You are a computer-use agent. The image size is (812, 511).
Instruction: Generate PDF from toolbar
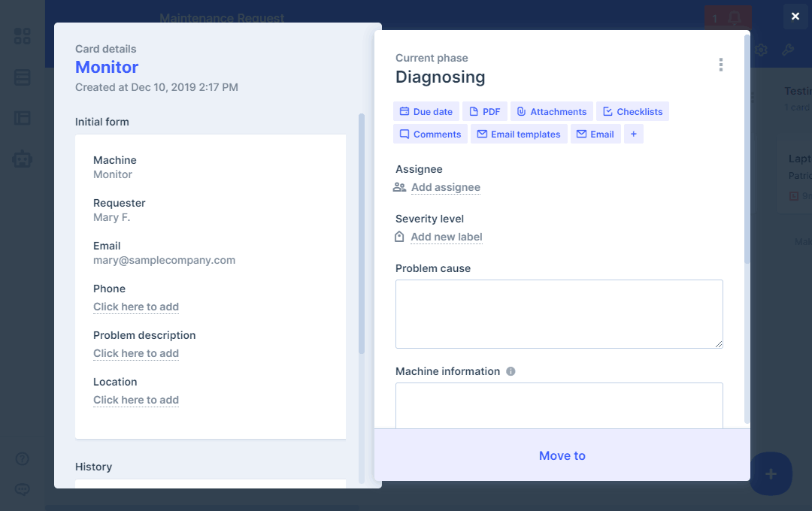484,111
